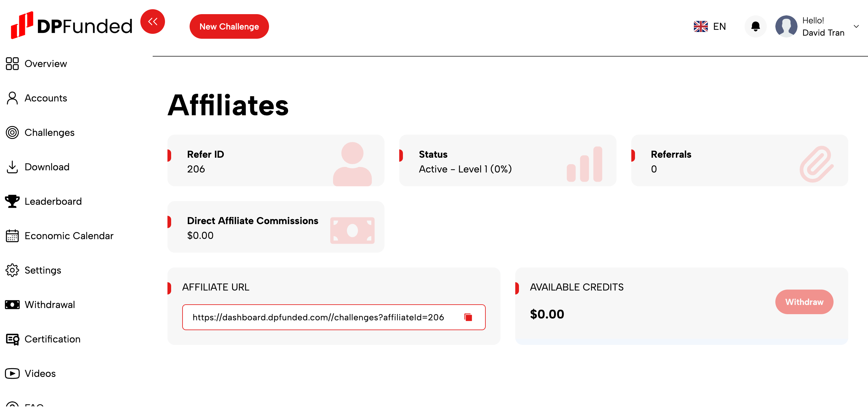Open user avatar profile menu
The width and height of the screenshot is (868, 407).
(x=786, y=26)
